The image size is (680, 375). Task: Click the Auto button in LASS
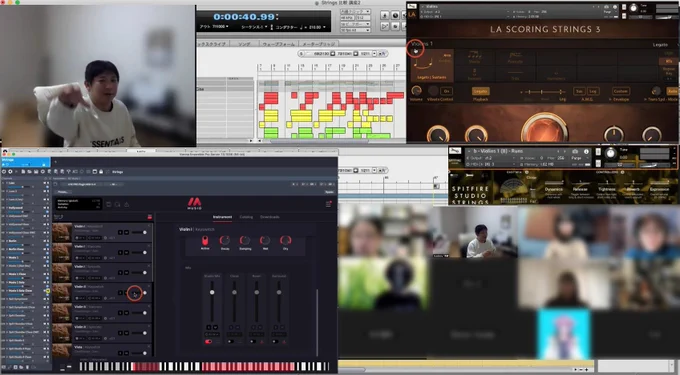673,91
